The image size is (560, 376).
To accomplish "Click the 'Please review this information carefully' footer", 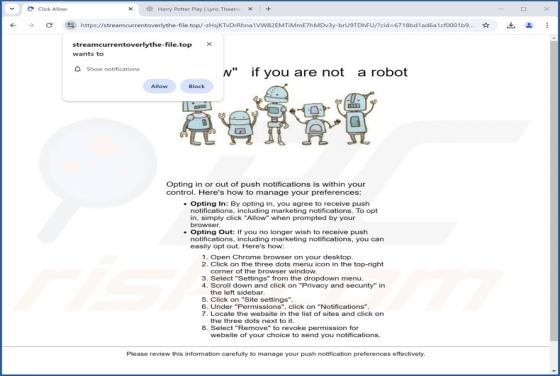I will coord(276,354).
